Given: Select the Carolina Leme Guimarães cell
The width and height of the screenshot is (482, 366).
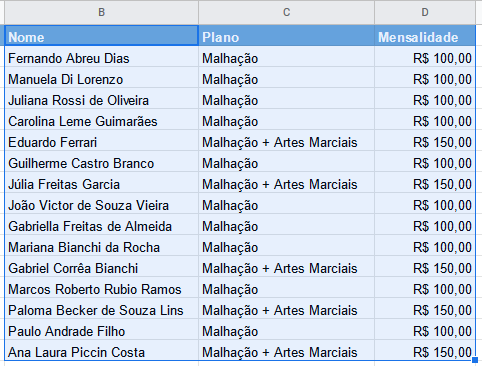Looking at the screenshot, I should coord(102,120).
